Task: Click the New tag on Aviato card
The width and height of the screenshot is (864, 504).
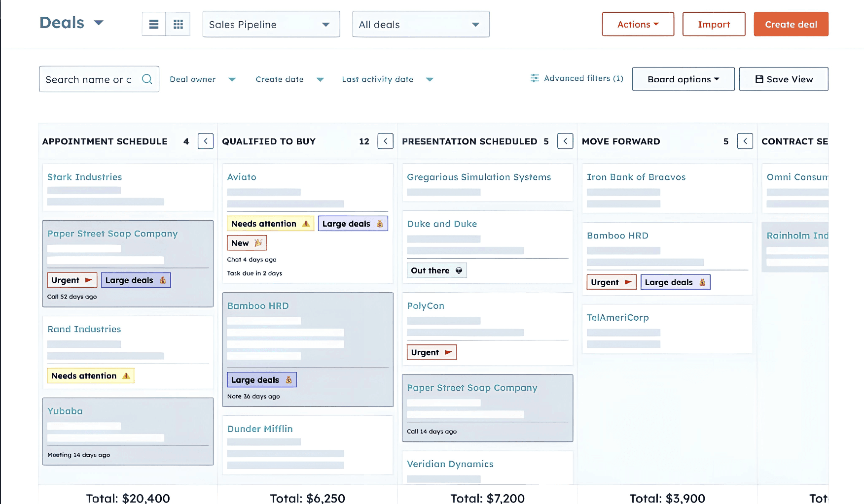Action: 247,243
